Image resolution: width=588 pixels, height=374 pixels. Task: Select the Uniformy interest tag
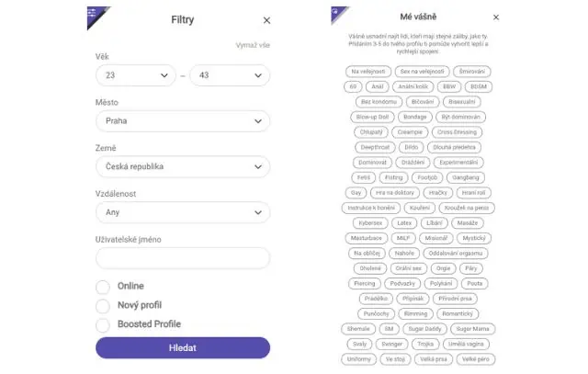(x=359, y=359)
